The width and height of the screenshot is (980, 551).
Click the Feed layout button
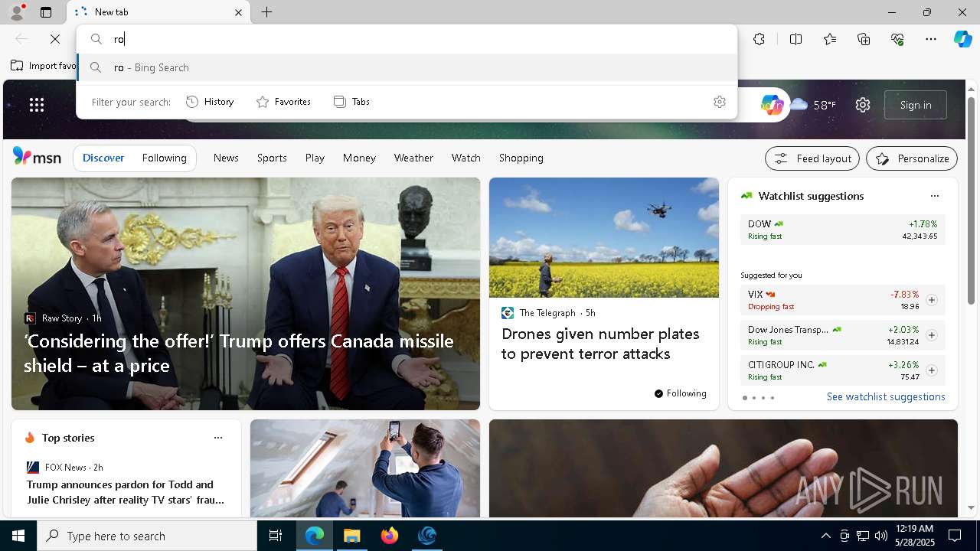click(812, 158)
